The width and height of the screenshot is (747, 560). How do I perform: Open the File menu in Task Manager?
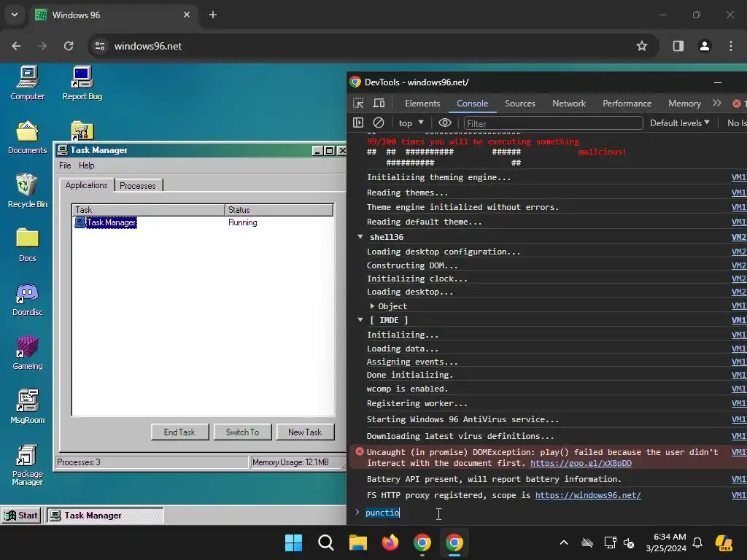65,166
